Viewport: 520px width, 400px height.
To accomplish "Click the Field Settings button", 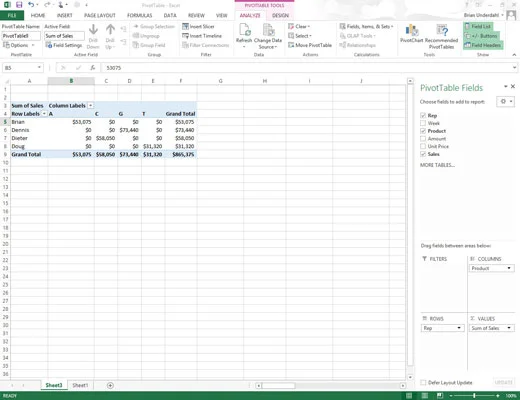I will 64,45.
